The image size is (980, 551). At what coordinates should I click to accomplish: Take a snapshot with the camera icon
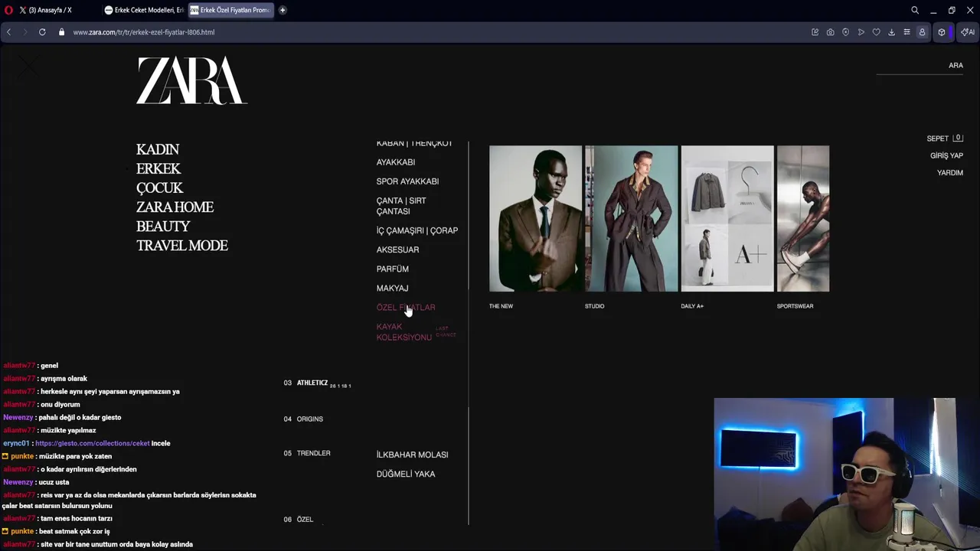[x=830, y=32]
